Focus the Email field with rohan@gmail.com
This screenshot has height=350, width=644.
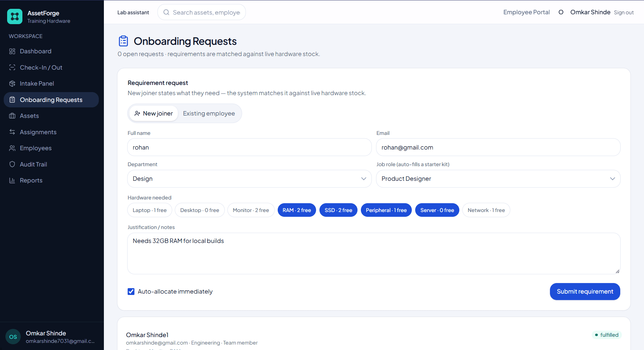(498, 147)
